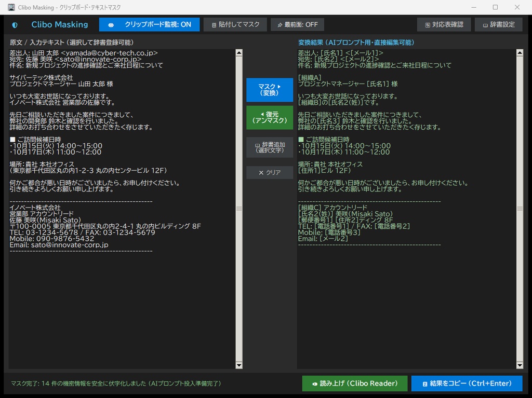Click the blue マスク(変換) button
The height and width of the screenshot is (398, 532).
coord(270,90)
